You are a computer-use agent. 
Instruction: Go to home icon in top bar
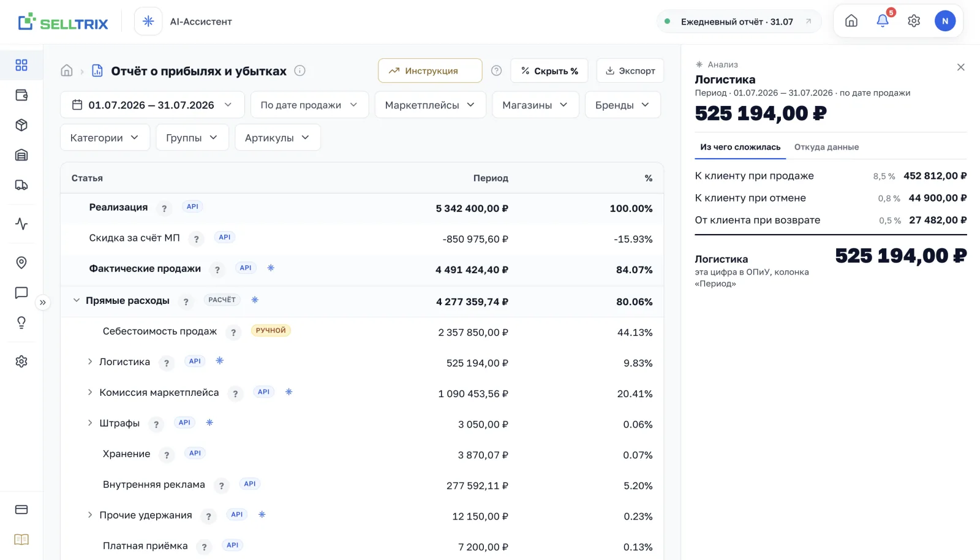pos(851,21)
